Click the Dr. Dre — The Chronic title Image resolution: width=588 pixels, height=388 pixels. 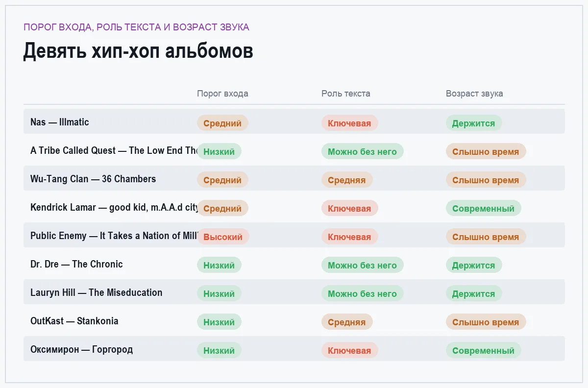point(76,264)
